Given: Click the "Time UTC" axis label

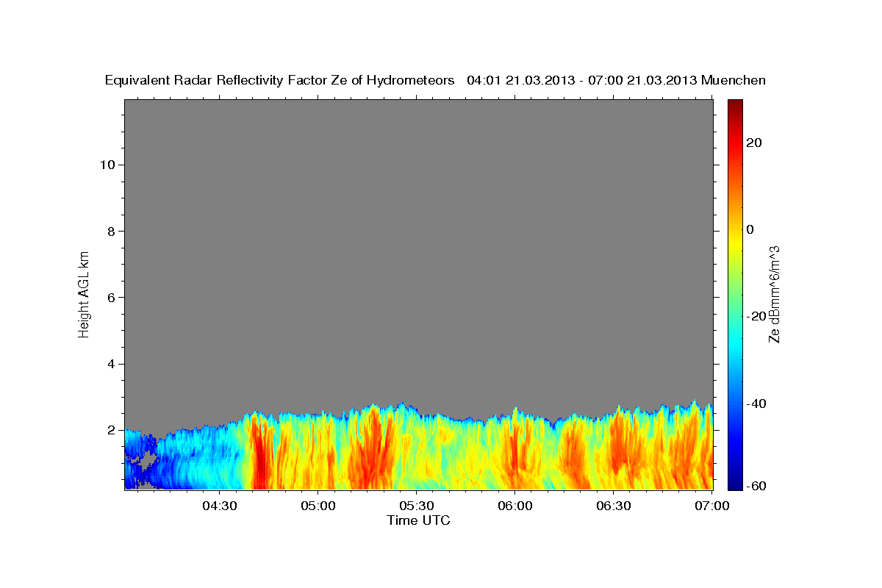Looking at the screenshot, I should pos(418,520).
